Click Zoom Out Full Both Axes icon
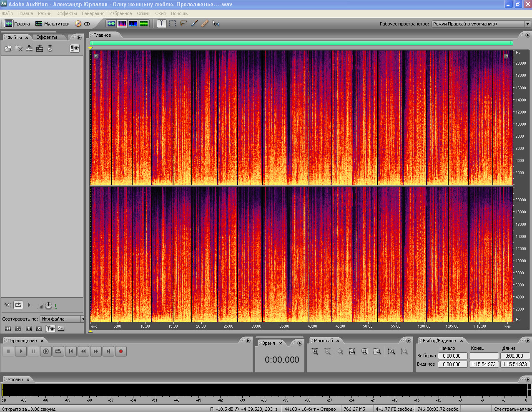532x412 pixels. pyautogui.click(x=340, y=351)
